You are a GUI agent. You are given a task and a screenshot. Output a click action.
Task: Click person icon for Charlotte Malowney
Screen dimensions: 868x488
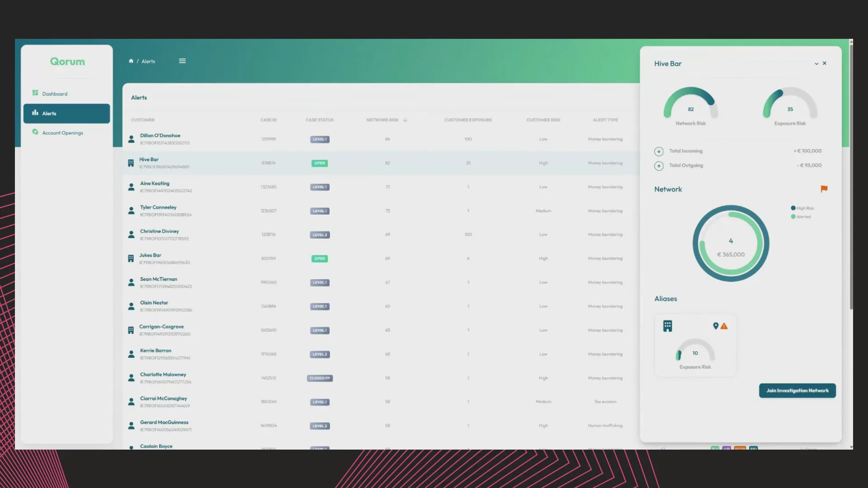tap(131, 378)
